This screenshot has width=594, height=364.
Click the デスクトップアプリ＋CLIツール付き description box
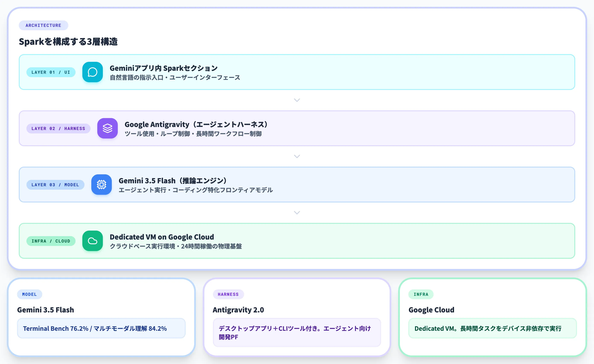[297, 333]
